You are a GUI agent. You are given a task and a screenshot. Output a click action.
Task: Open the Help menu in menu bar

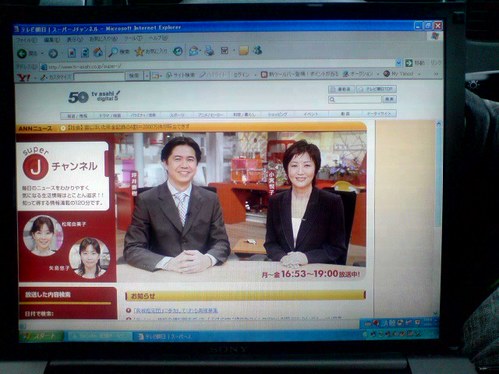click(158, 38)
